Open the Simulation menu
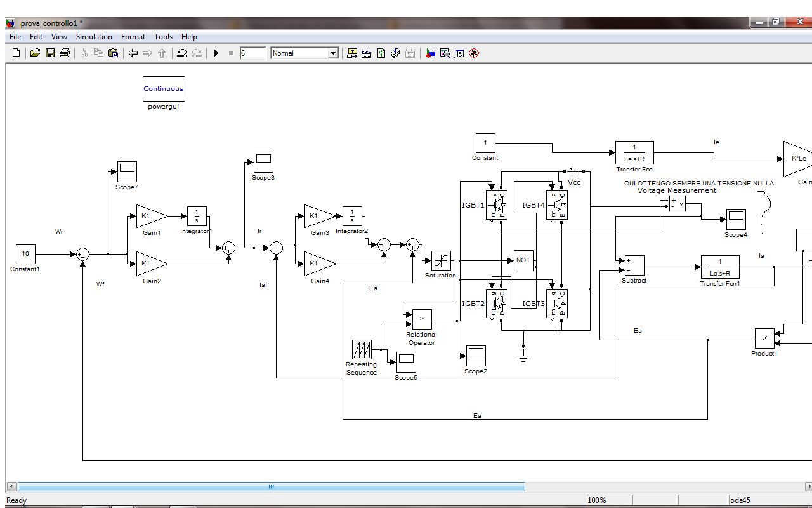This screenshot has height=508, width=812. (94, 37)
